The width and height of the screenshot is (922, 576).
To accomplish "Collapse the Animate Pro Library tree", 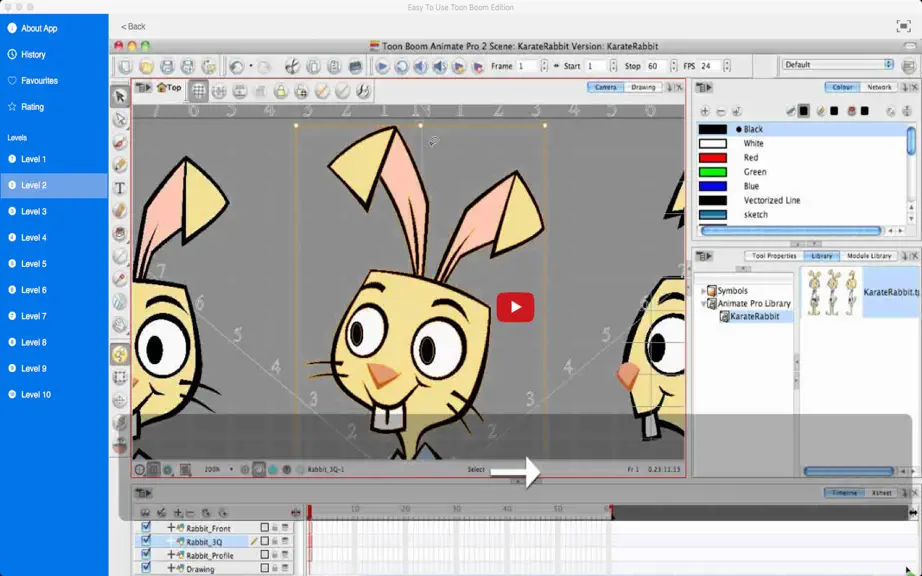I will [x=703, y=304].
